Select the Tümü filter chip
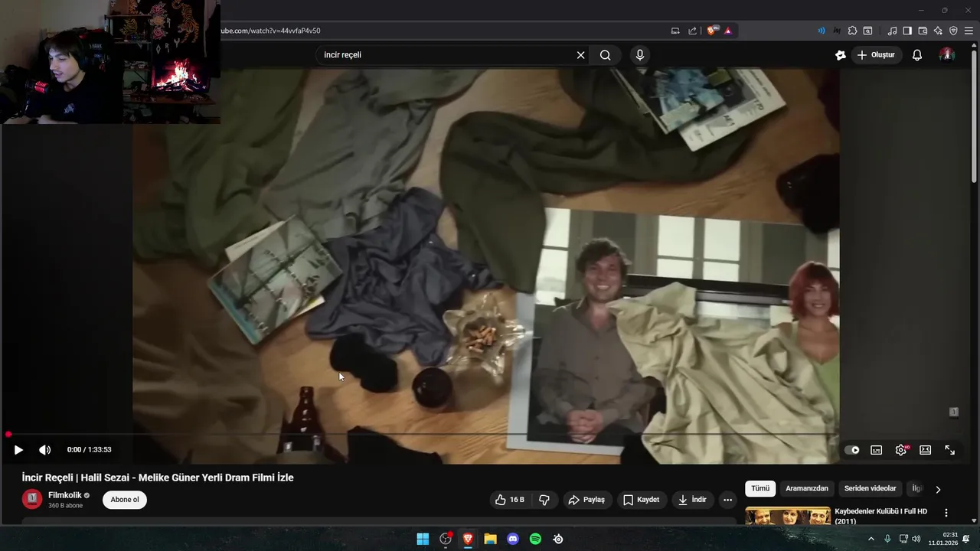 point(760,488)
